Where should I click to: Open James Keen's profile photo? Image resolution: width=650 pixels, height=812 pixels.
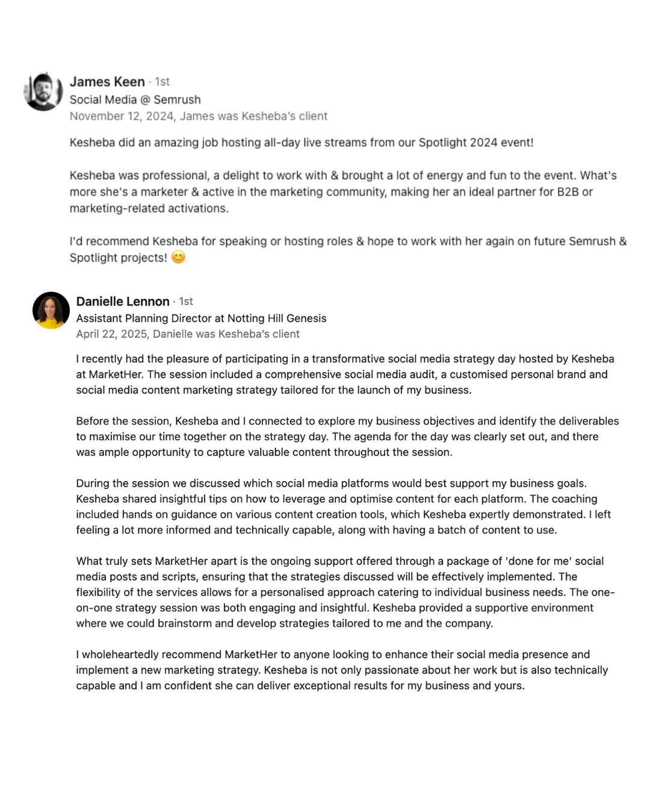[43, 92]
